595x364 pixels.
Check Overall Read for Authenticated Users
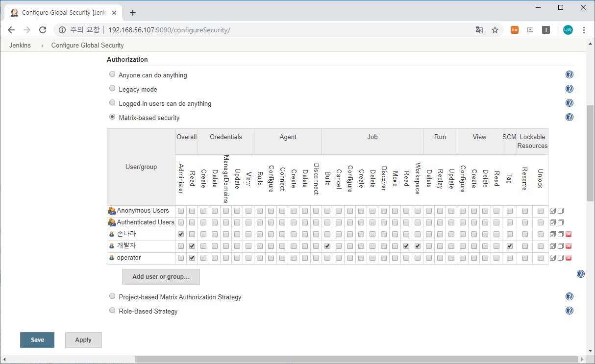[192, 222]
